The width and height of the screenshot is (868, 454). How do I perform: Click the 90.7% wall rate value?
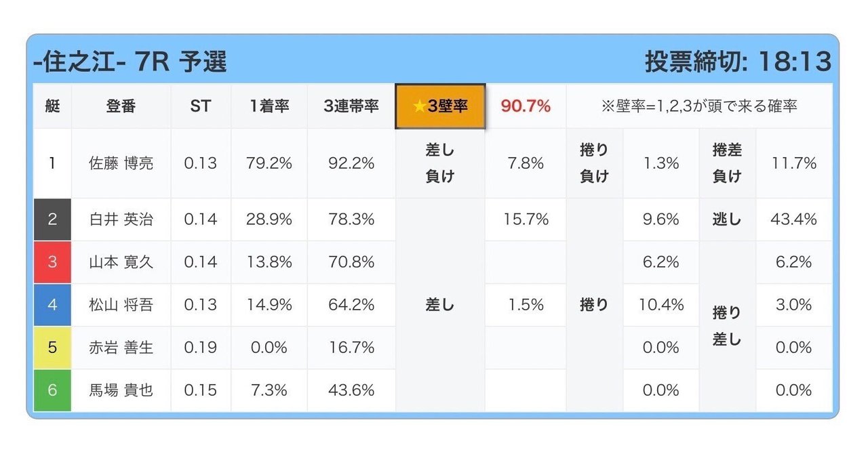coord(525,106)
